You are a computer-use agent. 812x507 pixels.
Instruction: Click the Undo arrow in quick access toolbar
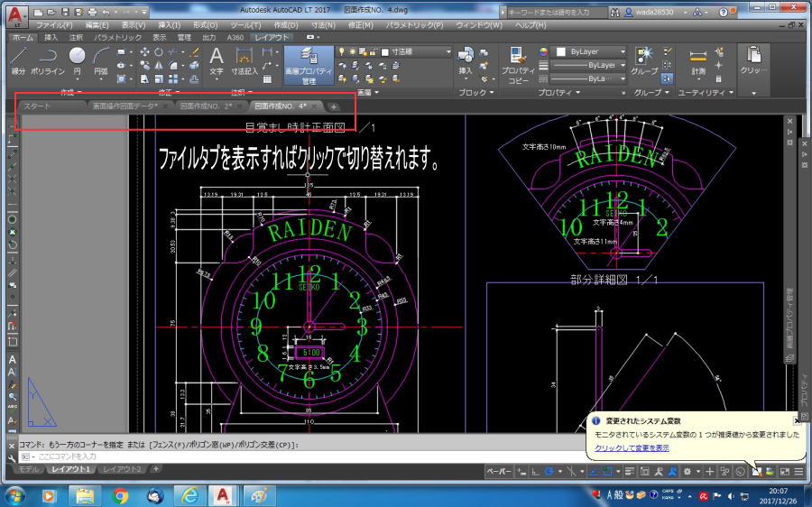pyautogui.click(x=106, y=12)
